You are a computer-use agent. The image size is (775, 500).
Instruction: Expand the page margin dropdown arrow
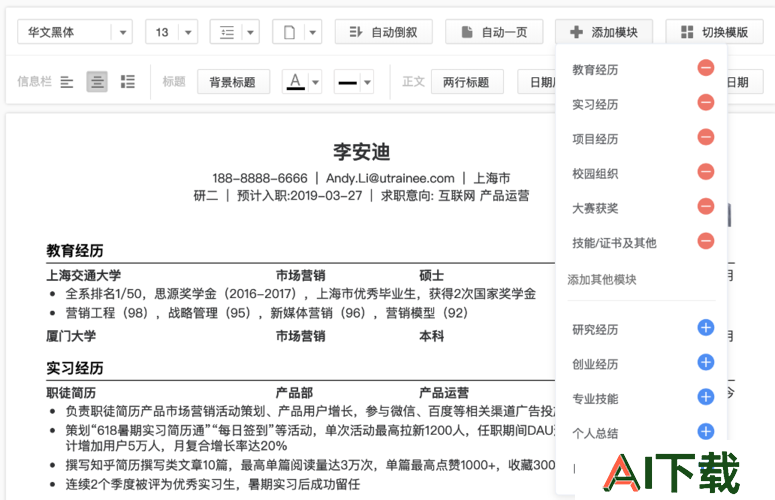tap(312, 33)
